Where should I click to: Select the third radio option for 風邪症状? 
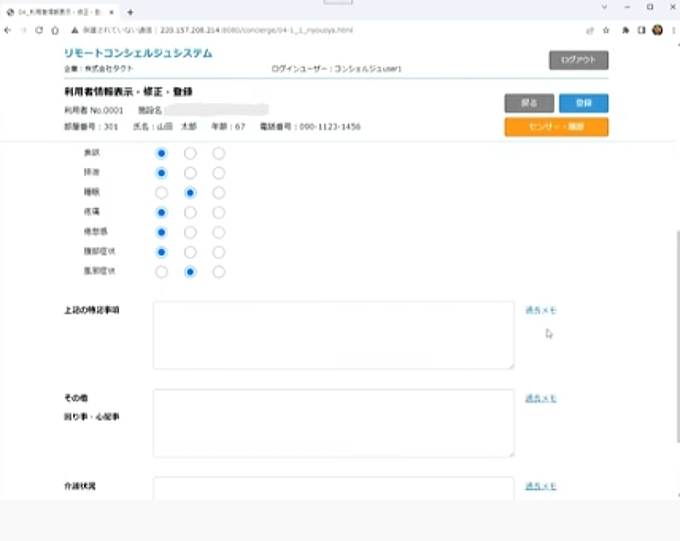(219, 271)
